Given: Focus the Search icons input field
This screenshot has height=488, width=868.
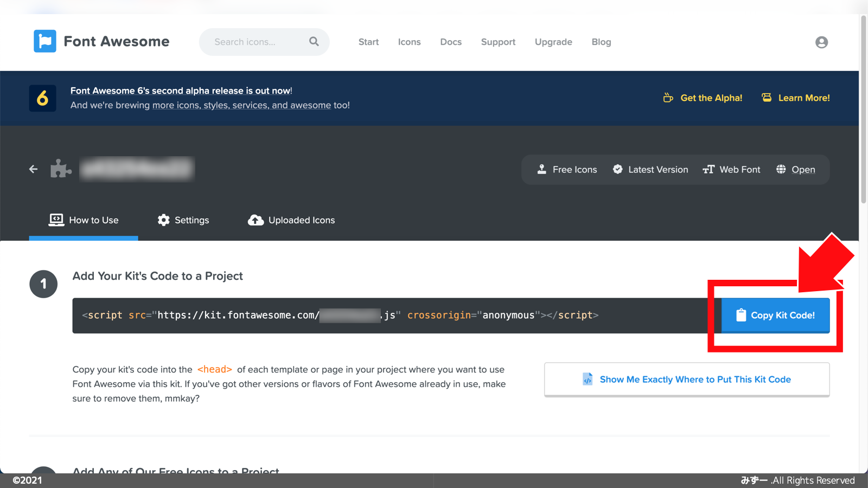Looking at the screenshot, I should coord(264,42).
